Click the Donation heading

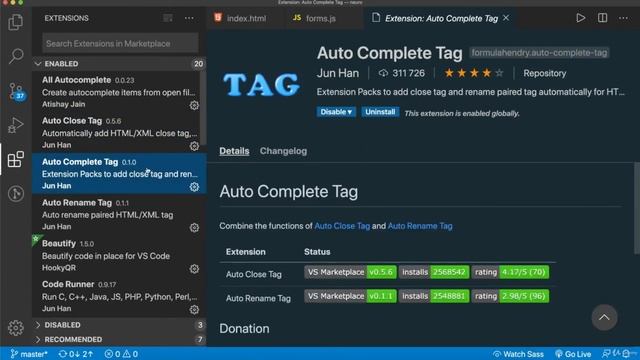(244, 329)
